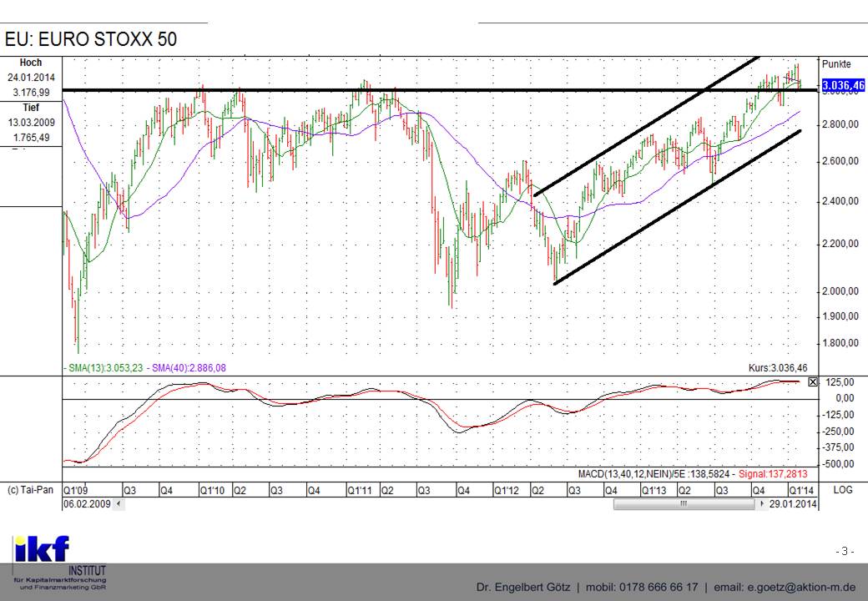Click the ikf institute logo
The width and height of the screenshot is (868, 601).
60,563
